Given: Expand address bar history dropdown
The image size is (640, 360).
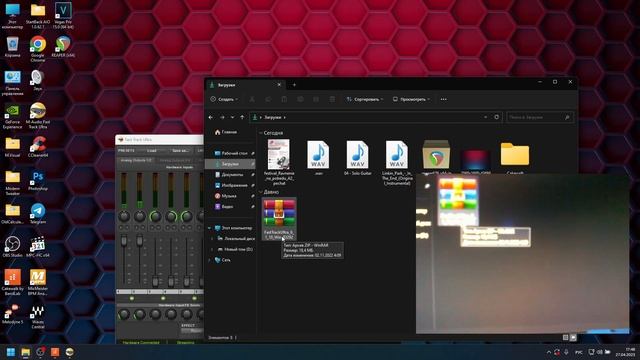Looking at the screenshot, I should [x=485, y=117].
